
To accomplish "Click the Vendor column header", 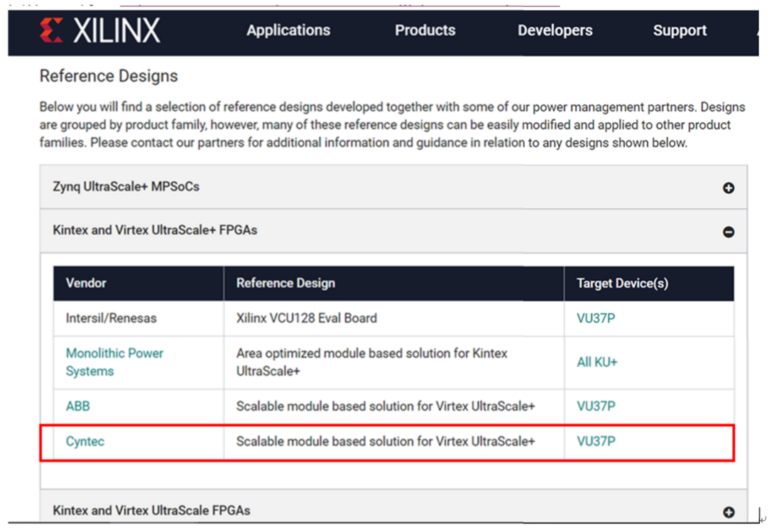I will tap(86, 283).
